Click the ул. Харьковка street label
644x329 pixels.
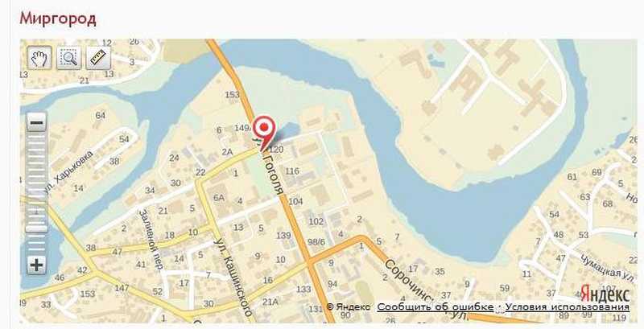point(68,171)
